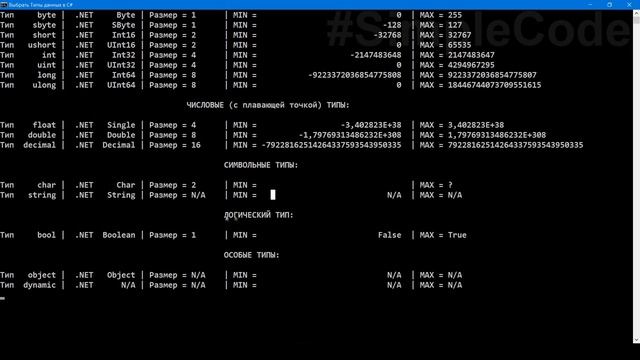Click 'Boolean' .NET type name

pyautogui.click(x=118, y=235)
